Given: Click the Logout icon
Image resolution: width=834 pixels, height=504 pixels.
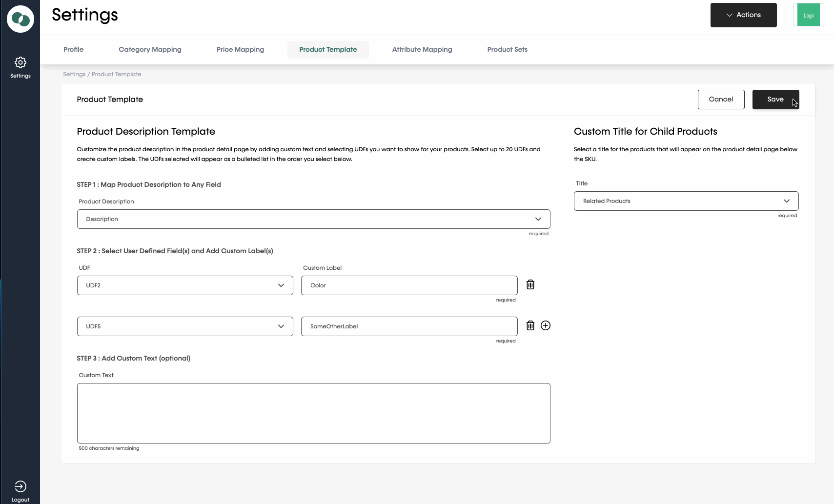Looking at the screenshot, I should [20, 486].
